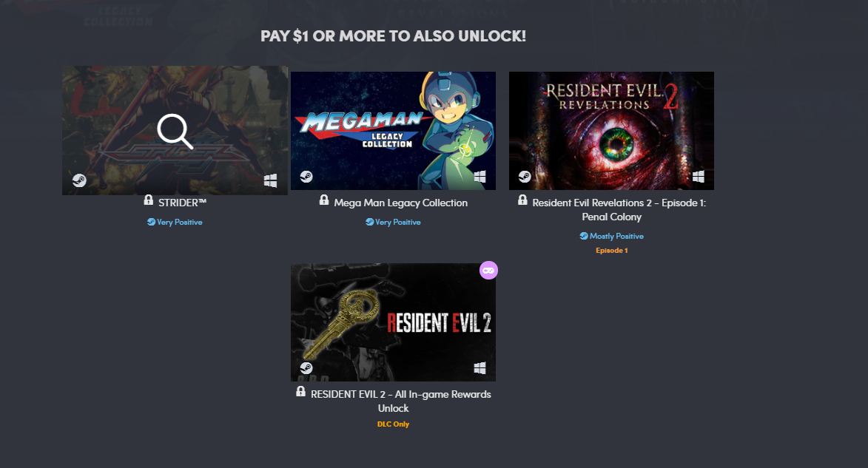Click lock icon beside Mega Man Legacy Collection

(x=324, y=200)
